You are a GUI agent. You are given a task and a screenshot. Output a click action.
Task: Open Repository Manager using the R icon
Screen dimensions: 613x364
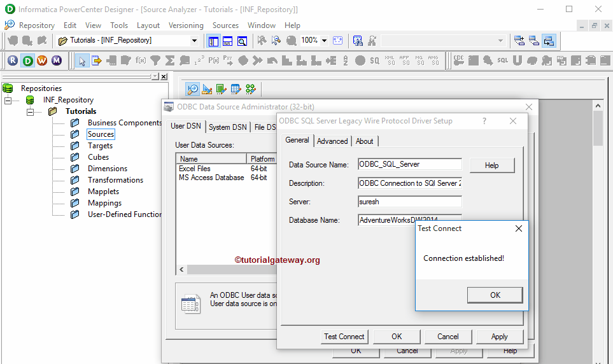[x=13, y=60]
